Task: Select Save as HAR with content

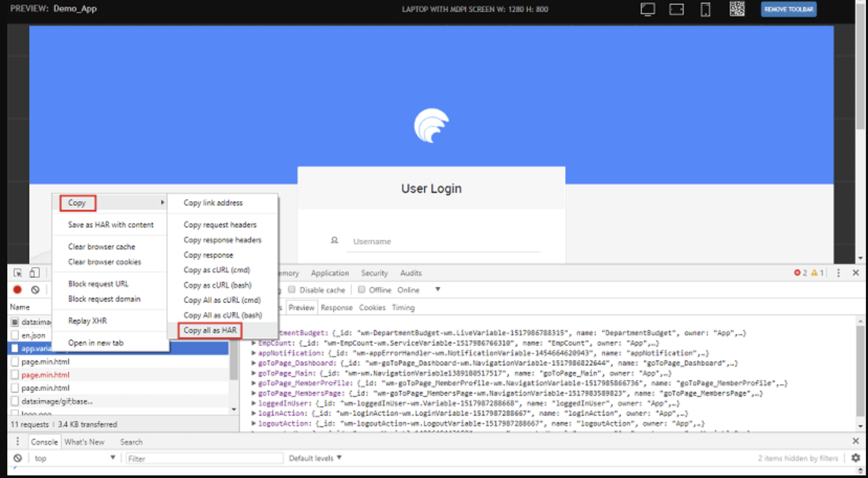Action: point(110,225)
